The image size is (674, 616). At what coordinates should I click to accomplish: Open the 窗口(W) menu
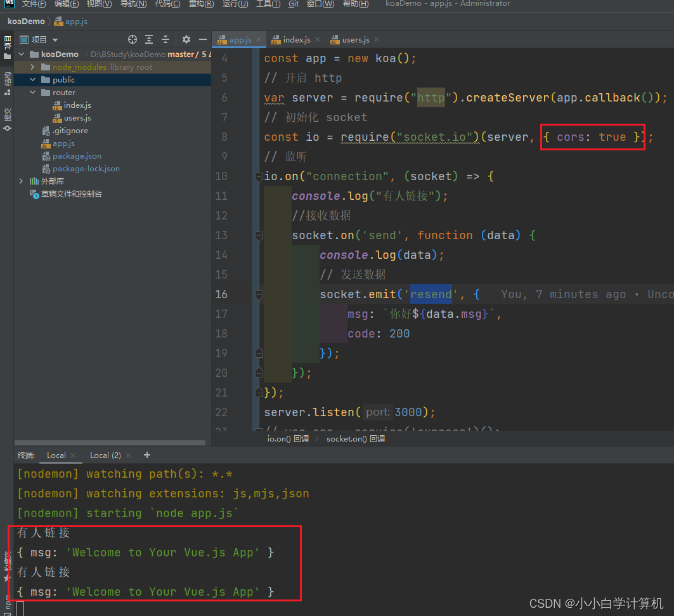(x=321, y=4)
